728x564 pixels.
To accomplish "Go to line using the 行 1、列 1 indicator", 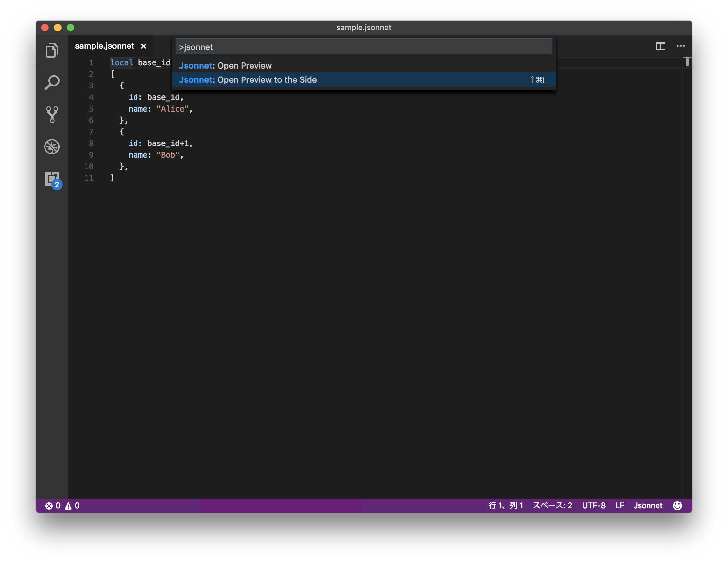I will [x=505, y=505].
